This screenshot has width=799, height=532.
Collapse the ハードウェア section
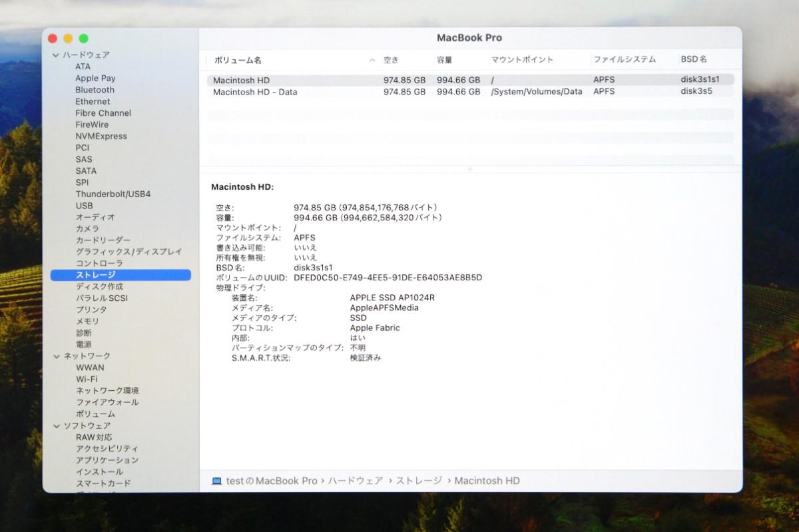56,55
